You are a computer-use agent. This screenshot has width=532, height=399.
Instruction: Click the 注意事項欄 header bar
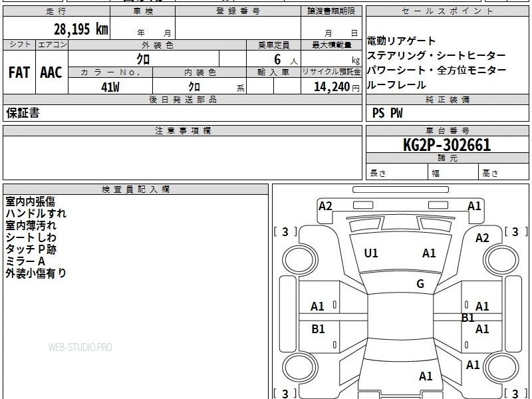(182, 130)
